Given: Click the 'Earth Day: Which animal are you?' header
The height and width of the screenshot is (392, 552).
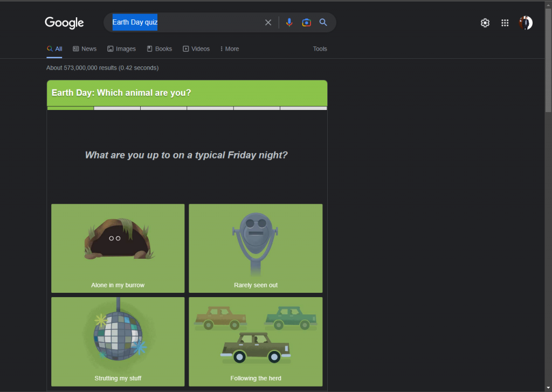Looking at the screenshot, I should click(187, 93).
